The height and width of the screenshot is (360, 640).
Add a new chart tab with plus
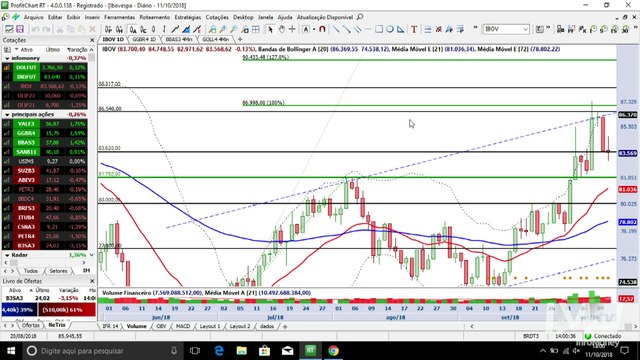tap(240, 39)
